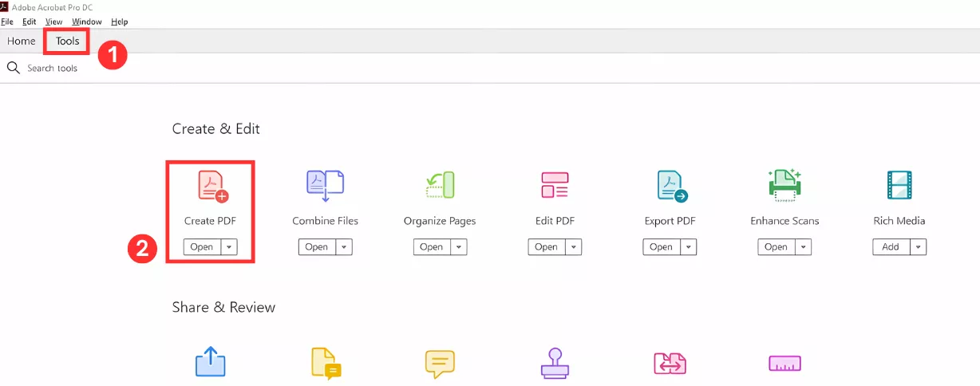Image resolution: width=980 pixels, height=386 pixels.
Task: Expand dropdown arrow beside Create PDF Open
Action: point(229,247)
